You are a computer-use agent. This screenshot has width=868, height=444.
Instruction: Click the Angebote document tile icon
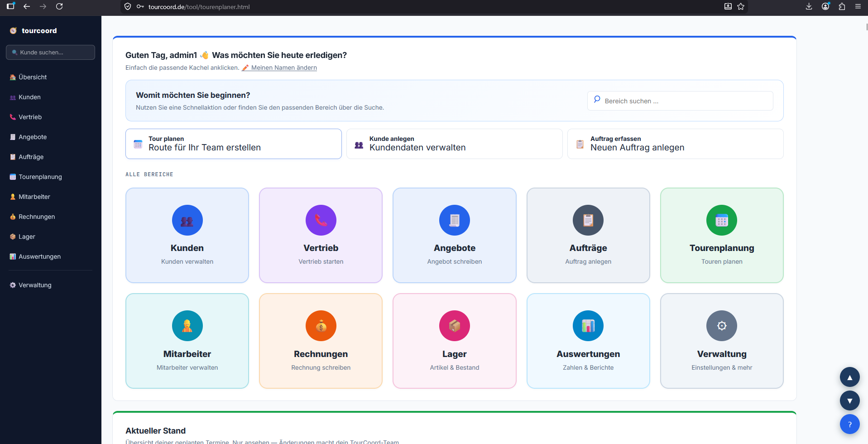[455, 220]
